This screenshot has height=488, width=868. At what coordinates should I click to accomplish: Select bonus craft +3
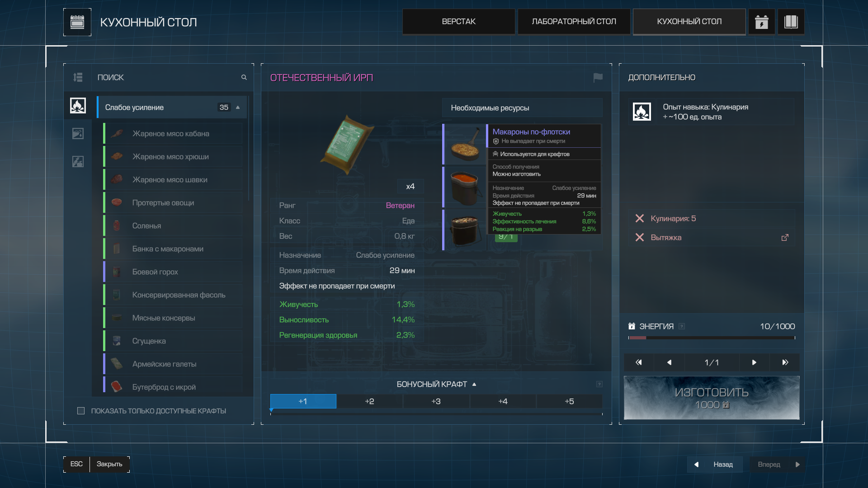(436, 401)
